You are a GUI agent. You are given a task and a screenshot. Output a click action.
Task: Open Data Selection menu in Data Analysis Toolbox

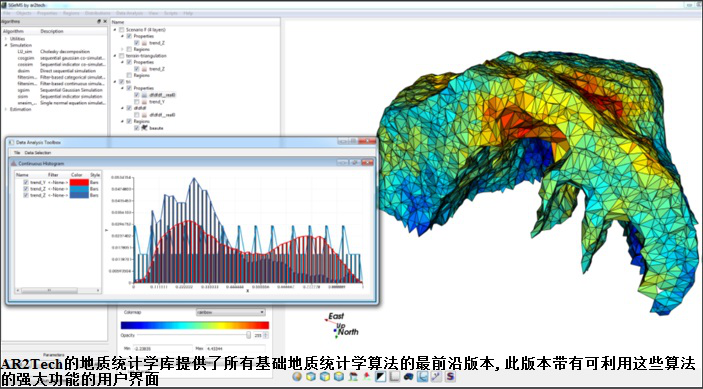point(38,153)
